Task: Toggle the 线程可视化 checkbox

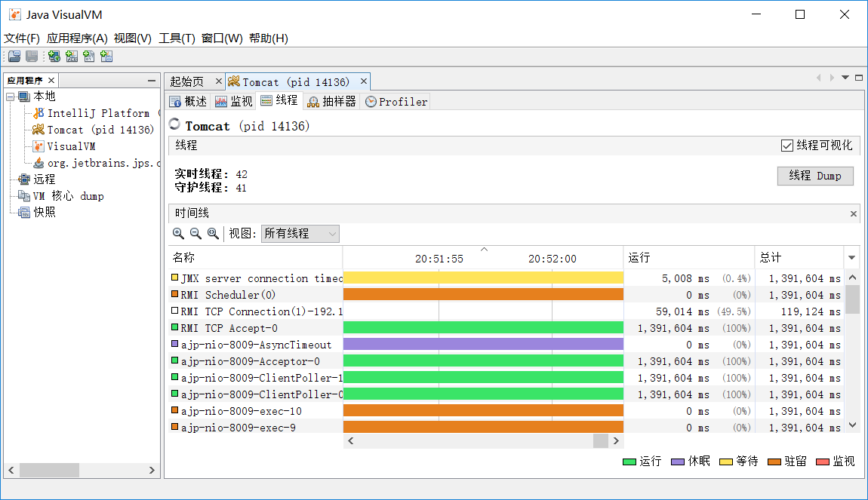Action: 787,146
